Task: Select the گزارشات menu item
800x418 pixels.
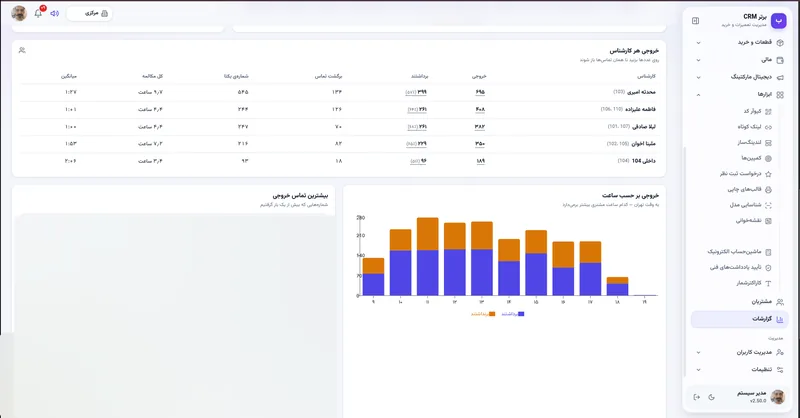Action: tap(739, 319)
